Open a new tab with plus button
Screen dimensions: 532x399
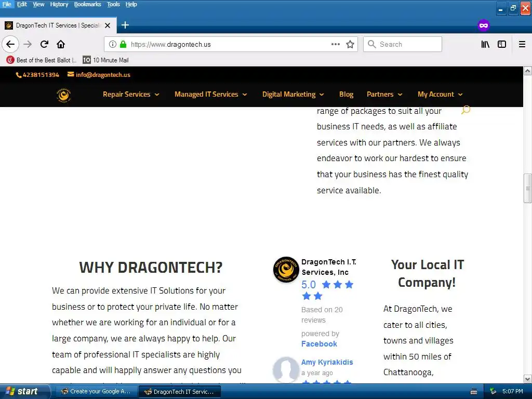tap(125, 25)
